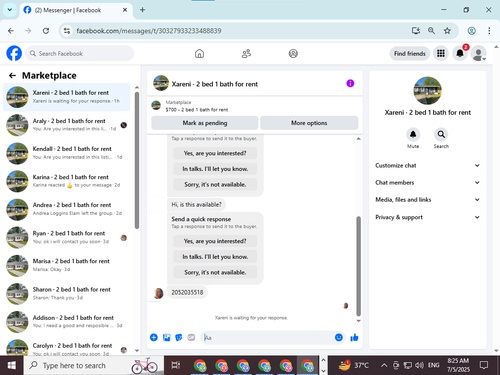The width and height of the screenshot is (500, 375).
Task: Open the Facebook menu grid icon
Action: [441, 53]
